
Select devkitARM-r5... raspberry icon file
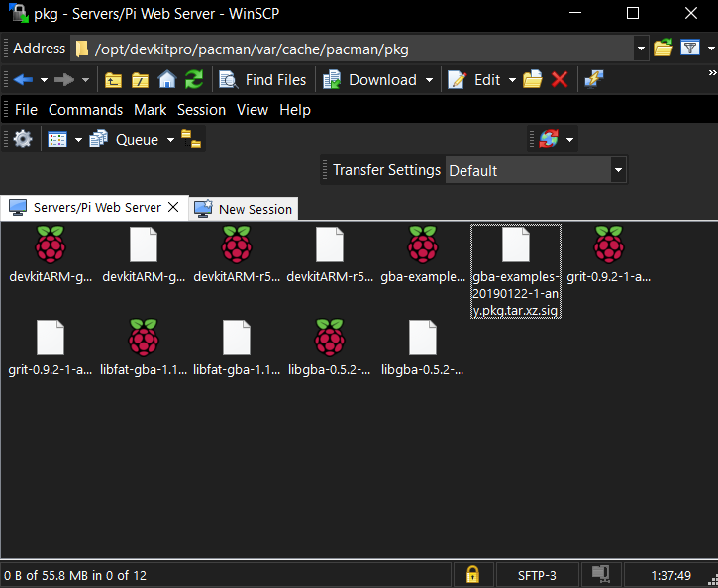[237, 254]
